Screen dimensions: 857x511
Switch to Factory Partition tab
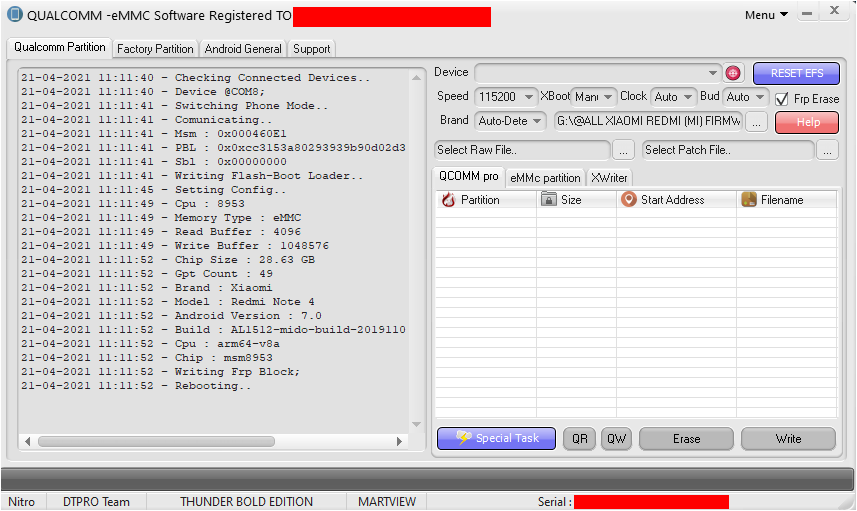pyautogui.click(x=155, y=49)
